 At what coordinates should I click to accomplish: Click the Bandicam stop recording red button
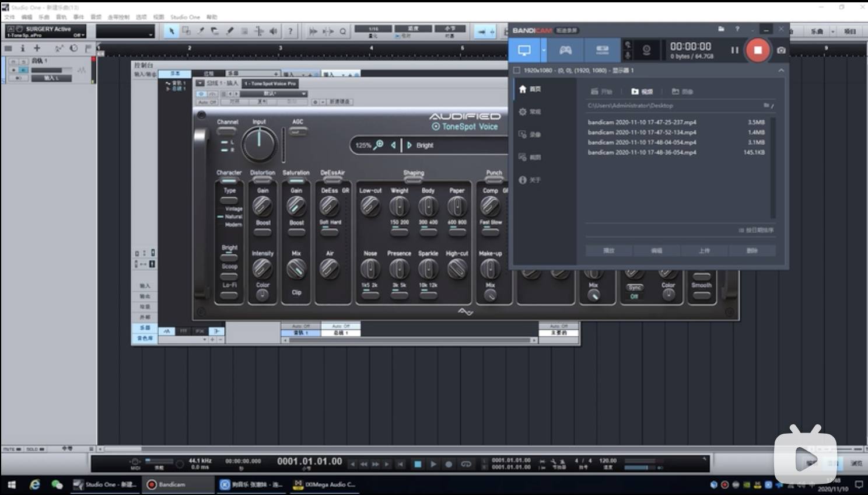pyautogui.click(x=758, y=50)
